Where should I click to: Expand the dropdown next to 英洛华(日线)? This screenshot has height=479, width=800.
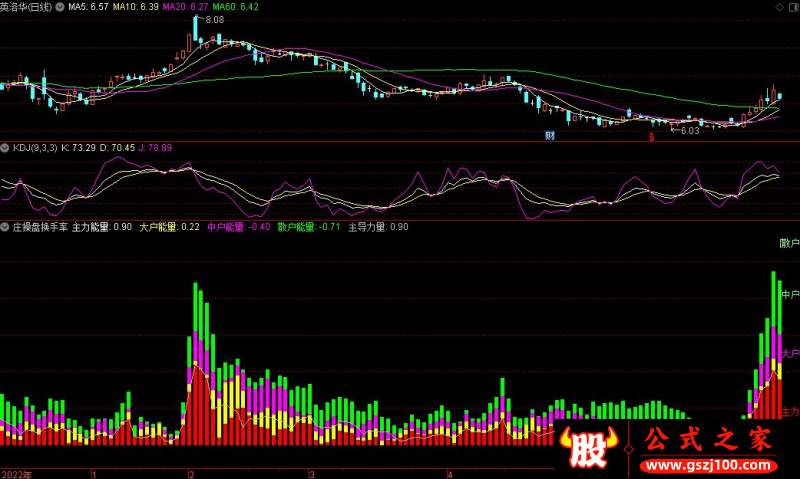tap(59, 7)
